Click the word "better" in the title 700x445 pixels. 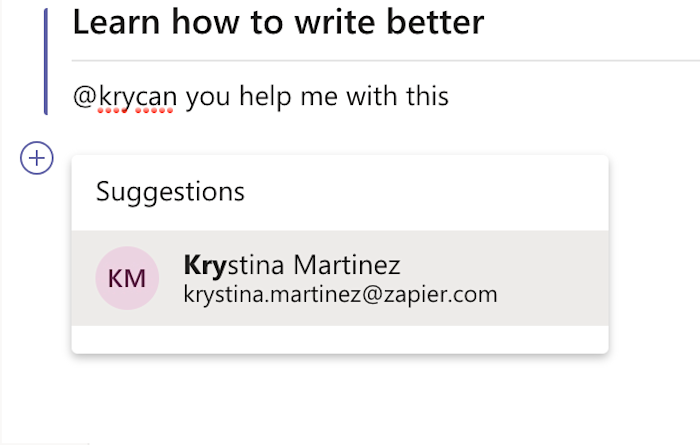coord(435,22)
